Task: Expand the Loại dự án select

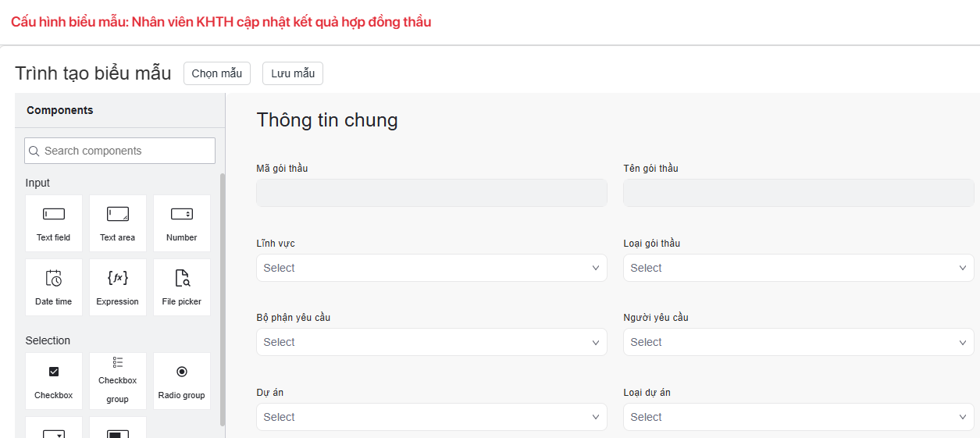Action: tap(798, 417)
